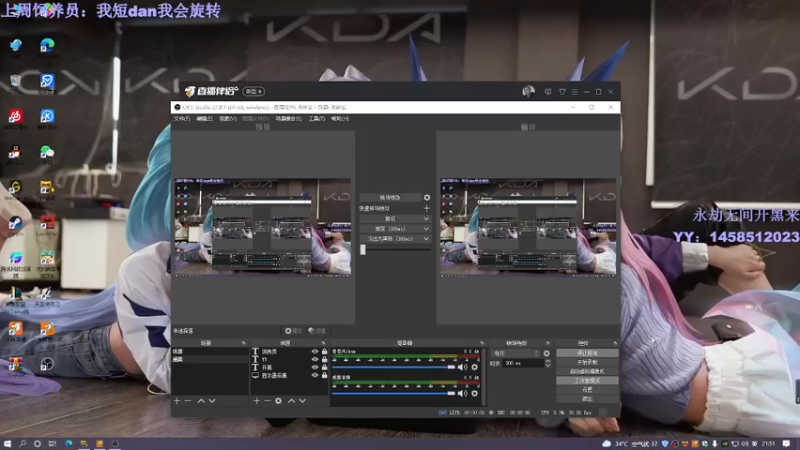800x450 pixels.
Task: Open 桌面音频 audio settings gear
Action: coord(475,393)
